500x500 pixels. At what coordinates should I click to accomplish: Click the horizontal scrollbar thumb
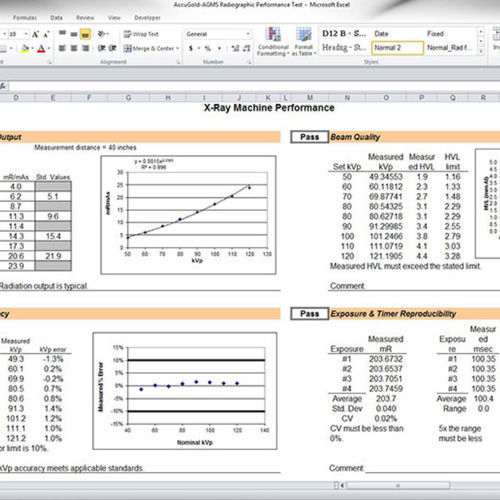pos(398,486)
